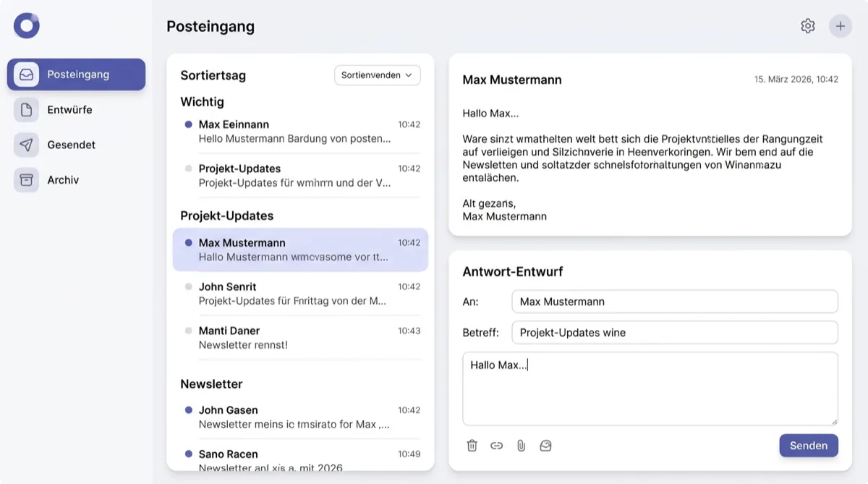Viewport: 868px width, 484px height.
Task: Toggle read dot on Manti Daner email
Action: click(x=189, y=331)
